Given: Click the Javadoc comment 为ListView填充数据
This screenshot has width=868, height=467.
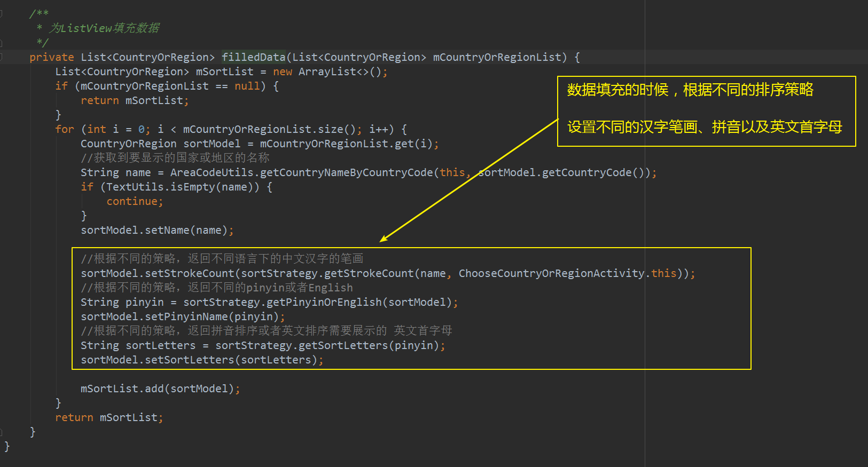Looking at the screenshot, I should (x=105, y=28).
